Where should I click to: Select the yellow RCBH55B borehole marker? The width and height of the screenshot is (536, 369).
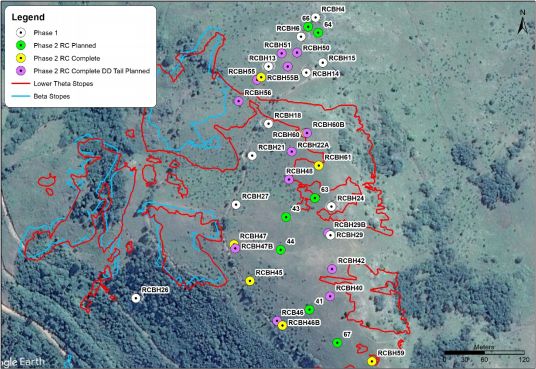(x=261, y=77)
